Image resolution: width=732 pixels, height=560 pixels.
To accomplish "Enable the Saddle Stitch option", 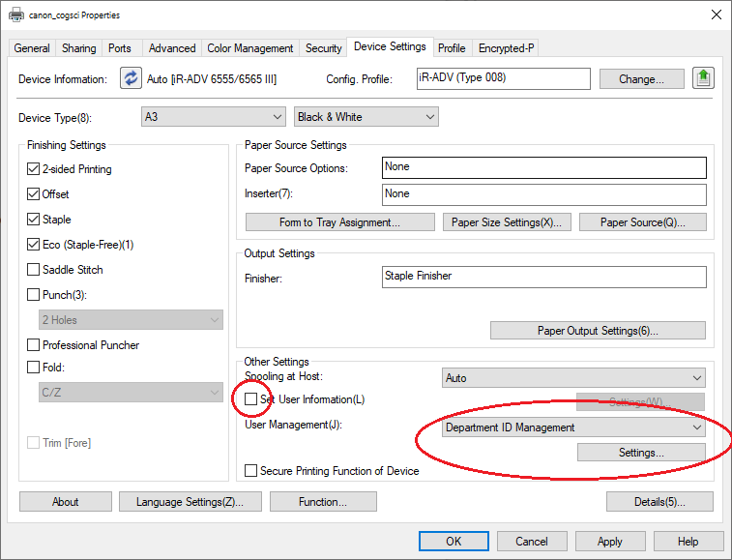I will click(34, 270).
